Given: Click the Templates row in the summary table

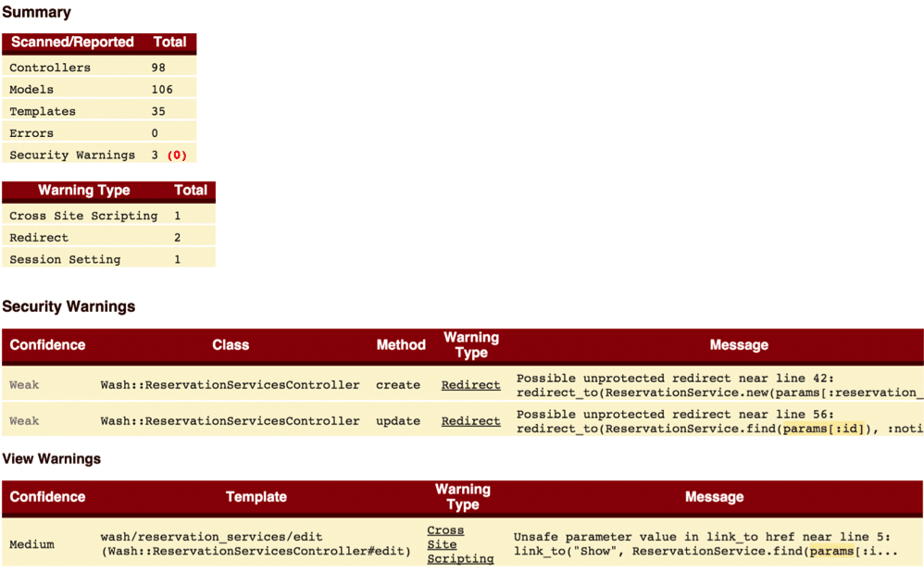Looking at the screenshot, I should pos(43,111).
